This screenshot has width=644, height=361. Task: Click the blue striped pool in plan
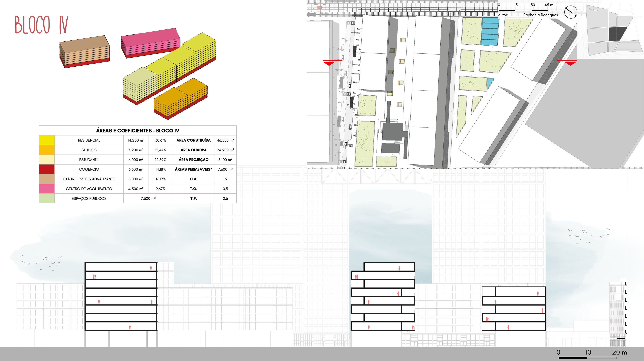point(490,32)
